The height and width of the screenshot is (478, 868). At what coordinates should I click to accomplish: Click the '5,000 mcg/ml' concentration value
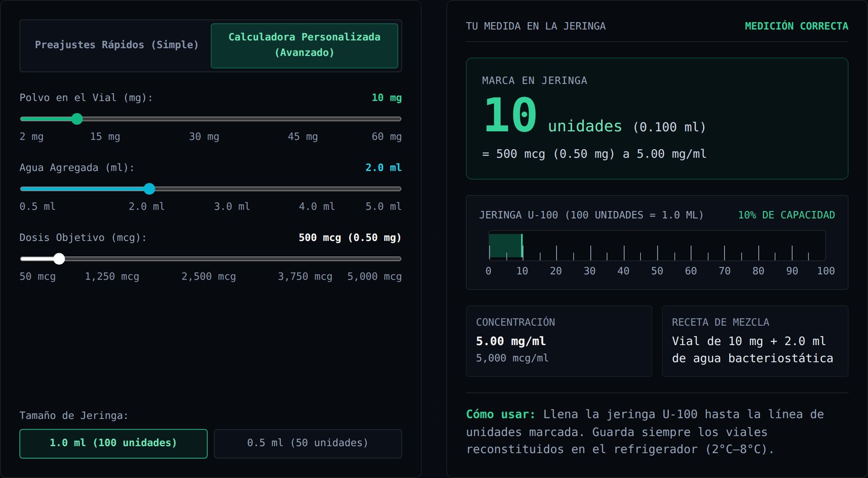pyautogui.click(x=512, y=358)
